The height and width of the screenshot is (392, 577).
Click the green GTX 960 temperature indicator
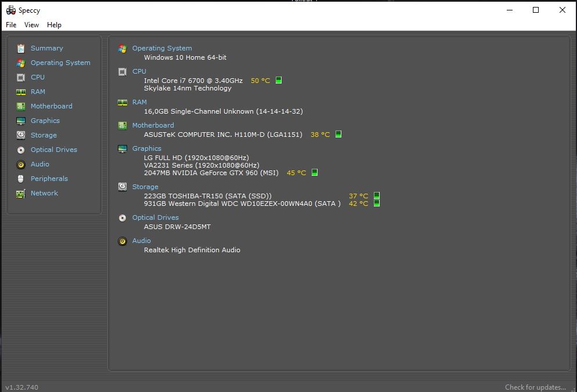point(315,172)
